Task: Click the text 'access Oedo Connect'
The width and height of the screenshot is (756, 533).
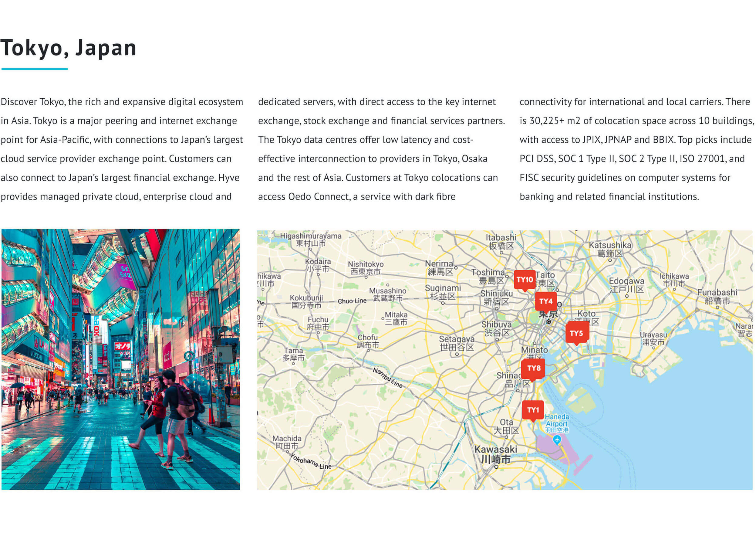Action: point(304,197)
